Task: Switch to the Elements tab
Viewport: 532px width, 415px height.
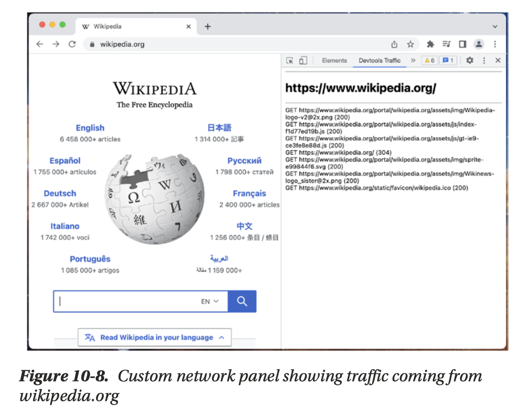Action: point(334,61)
